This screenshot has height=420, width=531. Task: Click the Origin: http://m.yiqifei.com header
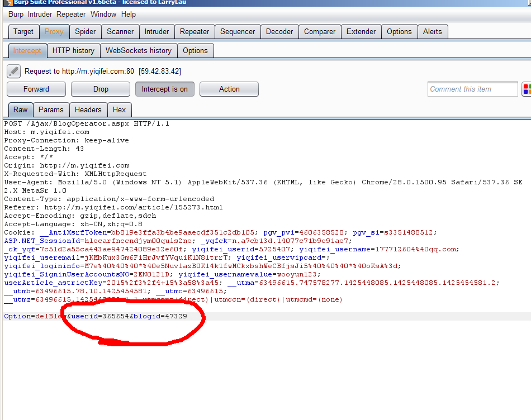point(67,165)
